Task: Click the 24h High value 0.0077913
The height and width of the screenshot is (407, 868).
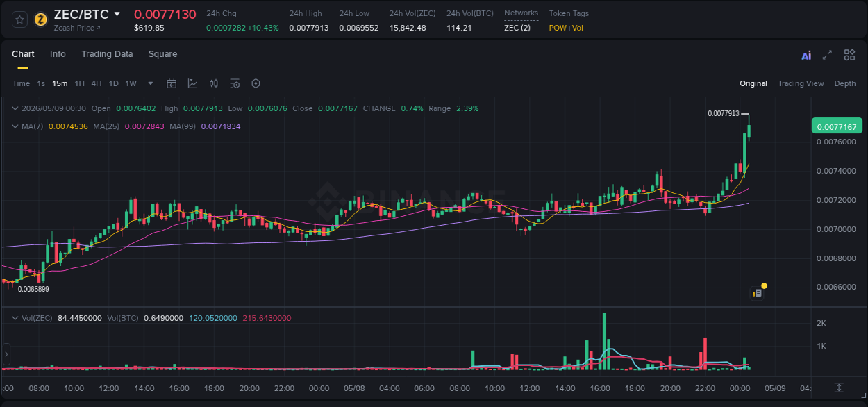Action: tap(309, 28)
